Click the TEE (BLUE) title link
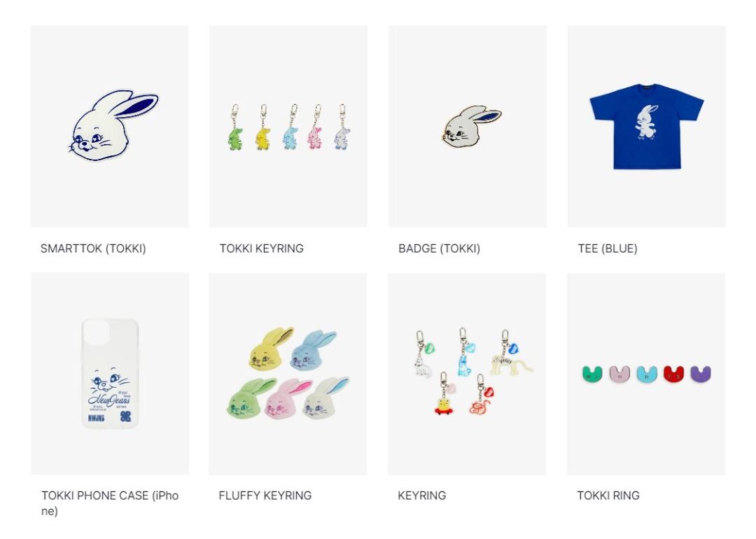This screenshot has height=539, width=756. (608, 248)
